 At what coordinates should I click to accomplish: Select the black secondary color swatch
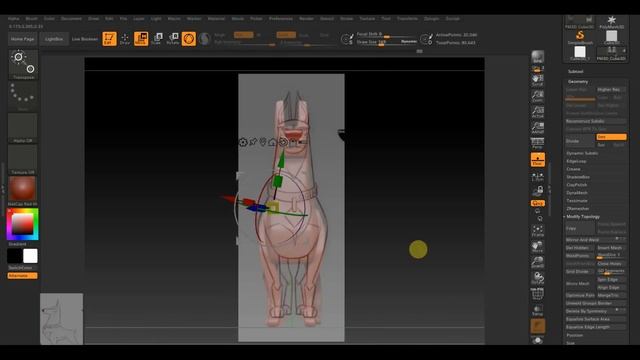[15, 256]
